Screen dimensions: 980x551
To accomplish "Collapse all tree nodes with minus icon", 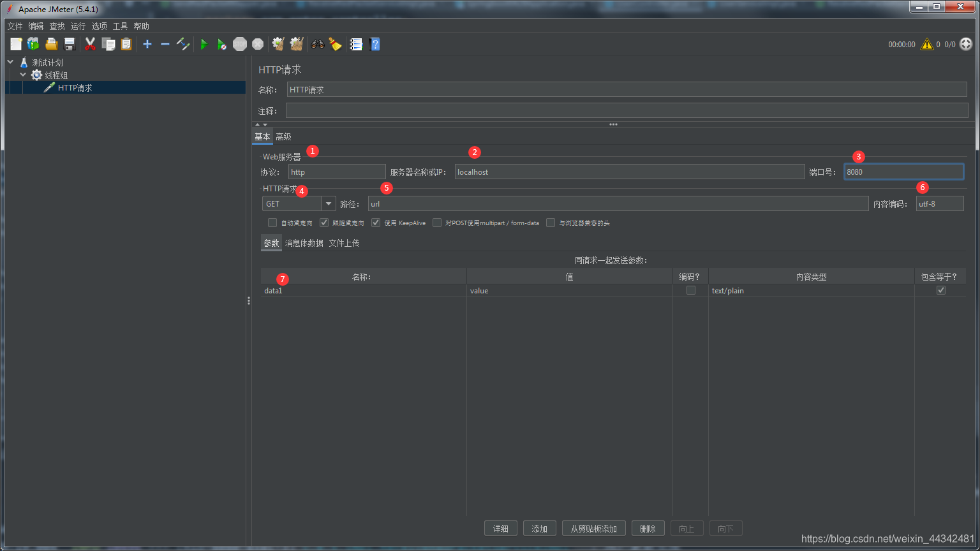I will point(165,44).
